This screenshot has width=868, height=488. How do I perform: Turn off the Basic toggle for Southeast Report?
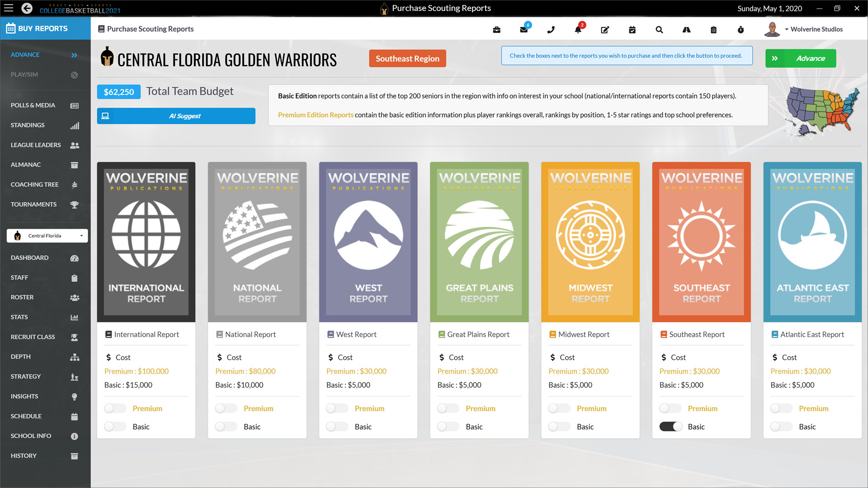point(670,426)
